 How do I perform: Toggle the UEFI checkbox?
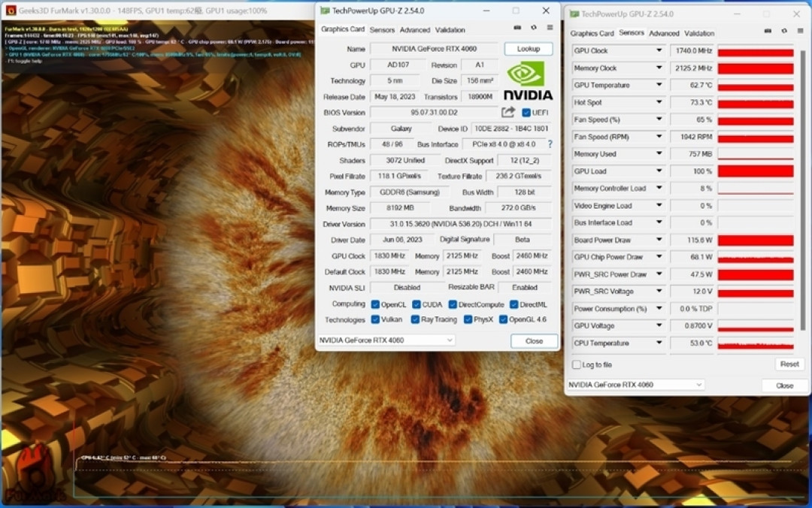[x=526, y=113]
